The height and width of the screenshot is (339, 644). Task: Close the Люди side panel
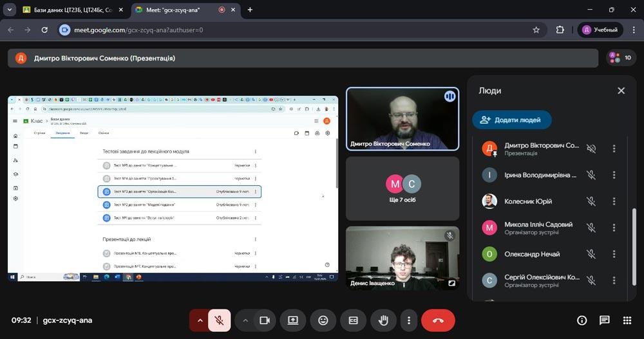point(621,91)
